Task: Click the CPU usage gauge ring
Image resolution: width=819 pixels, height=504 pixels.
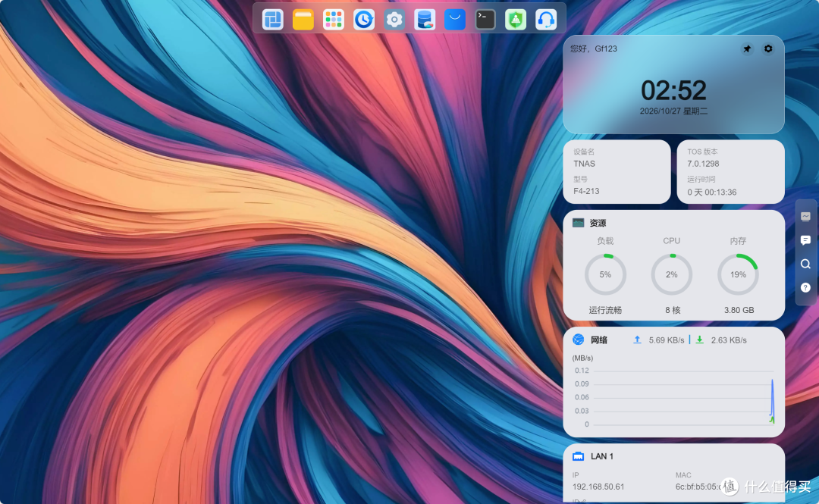Action: pos(672,274)
